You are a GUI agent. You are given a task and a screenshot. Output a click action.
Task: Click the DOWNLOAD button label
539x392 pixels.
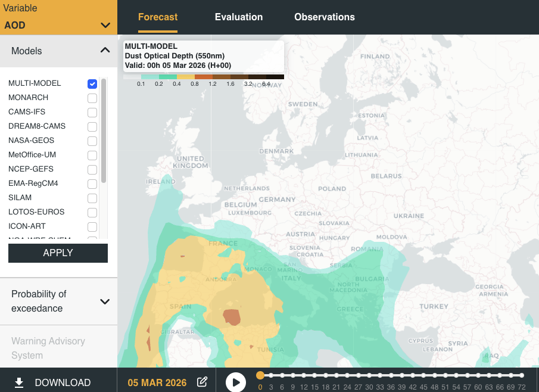click(x=63, y=382)
